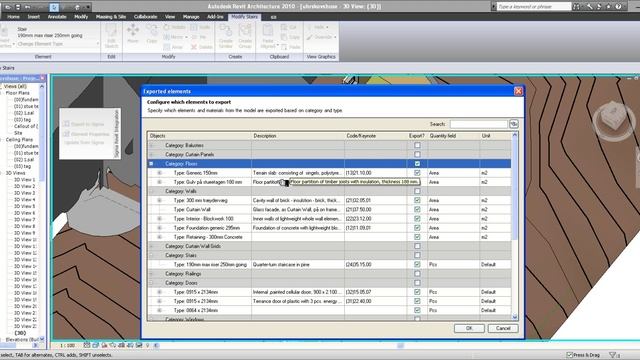Expand the Type: 0864 x 2134mm row
Image resolution: width=640 pixels, height=360 pixels.
click(x=159, y=310)
